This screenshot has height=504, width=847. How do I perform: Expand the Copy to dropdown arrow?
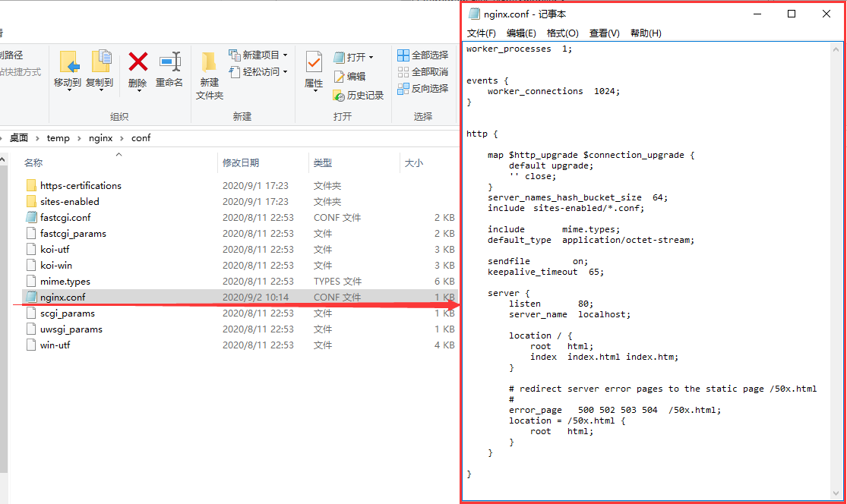coord(100,90)
